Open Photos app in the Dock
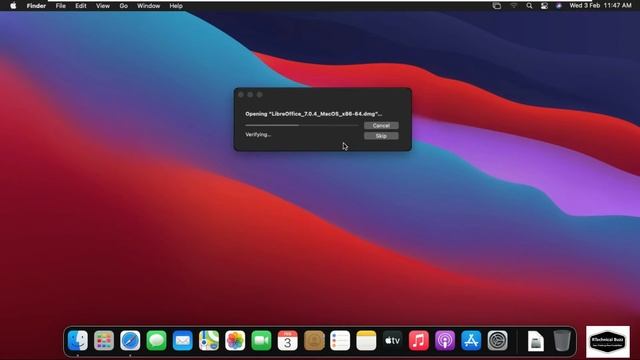This screenshot has width=640, height=360. pos(235,340)
